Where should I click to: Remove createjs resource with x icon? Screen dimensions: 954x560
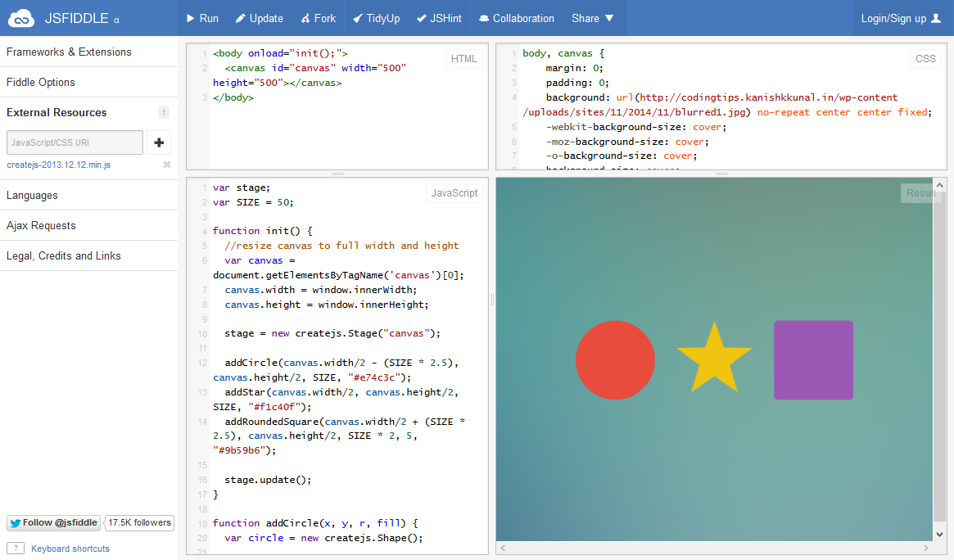[x=167, y=165]
